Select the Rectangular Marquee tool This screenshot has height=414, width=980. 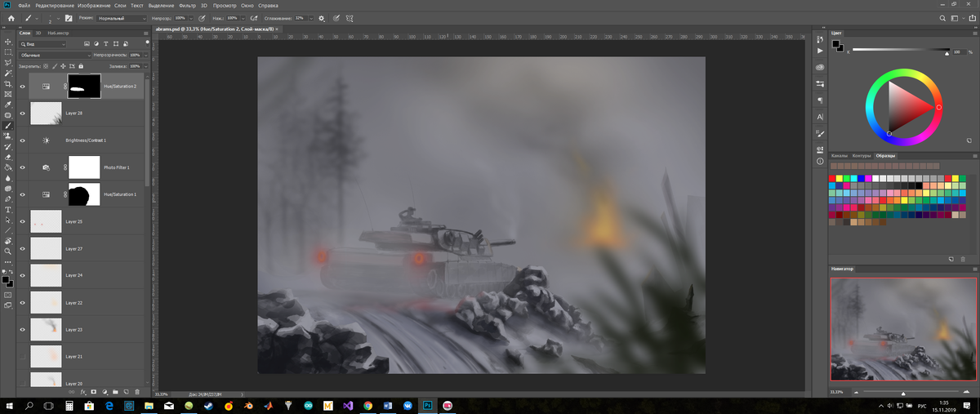pyautogui.click(x=8, y=51)
